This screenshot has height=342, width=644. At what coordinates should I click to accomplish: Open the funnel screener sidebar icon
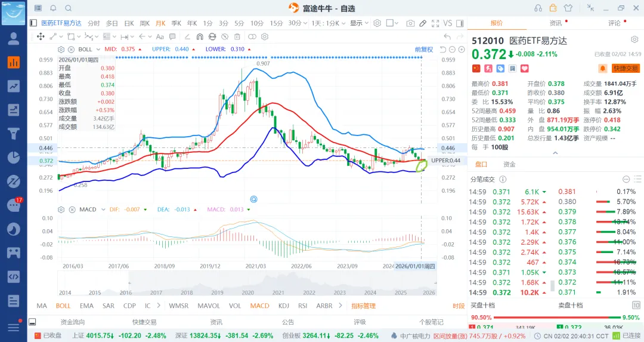pos(14,134)
